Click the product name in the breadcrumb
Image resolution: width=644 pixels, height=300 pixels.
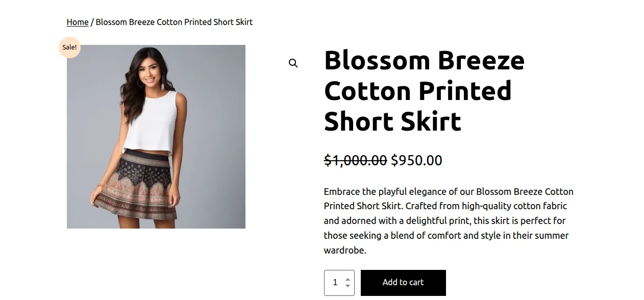pyautogui.click(x=174, y=22)
